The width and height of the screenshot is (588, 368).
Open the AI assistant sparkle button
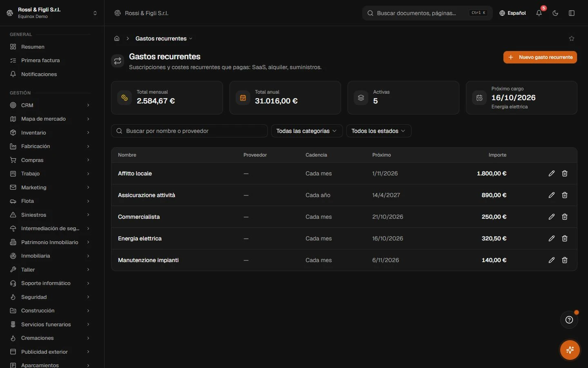pyautogui.click(x=570, y=350)
